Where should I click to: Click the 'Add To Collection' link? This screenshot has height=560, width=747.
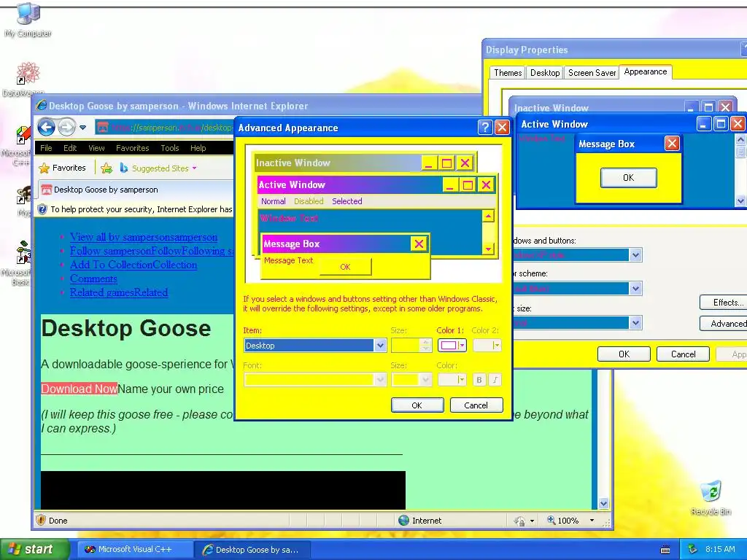[133, 265]
